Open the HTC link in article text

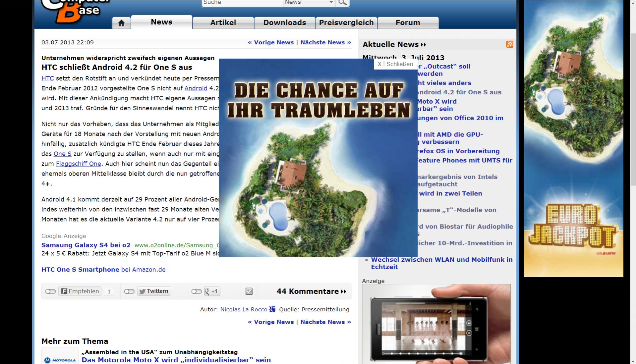(48, 78)
